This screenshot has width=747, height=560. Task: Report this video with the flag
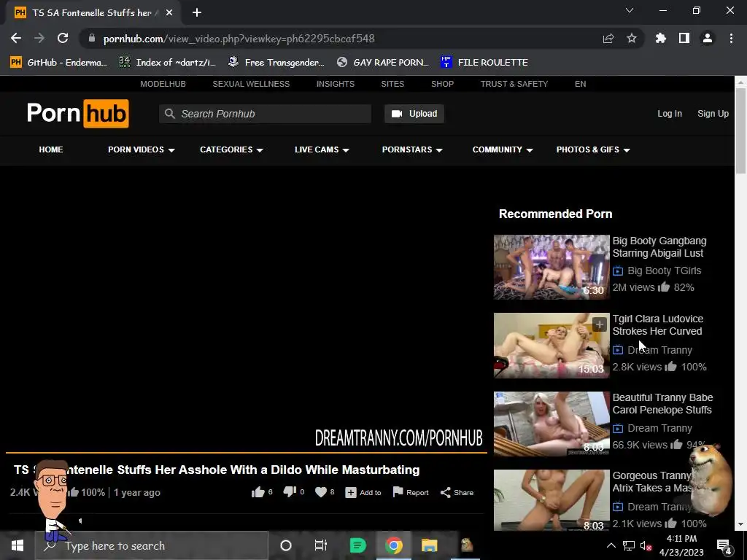pyautogui.click(x=411, y=492)
